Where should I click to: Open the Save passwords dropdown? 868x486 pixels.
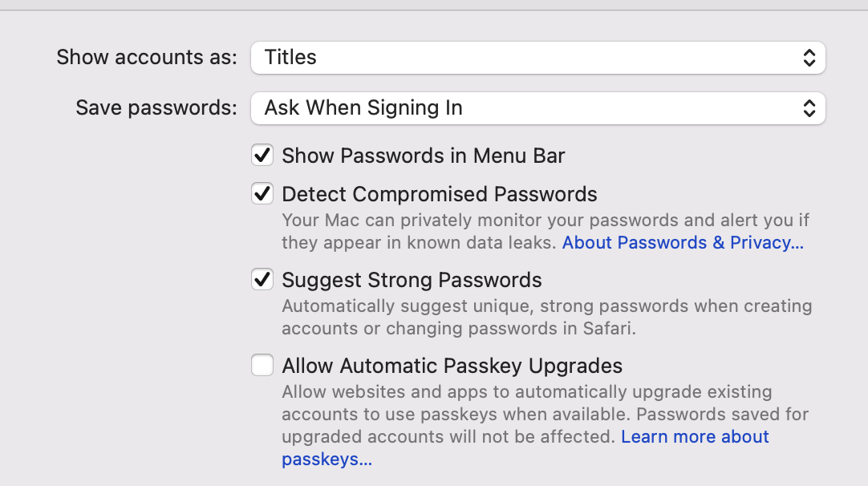(537, 107)
